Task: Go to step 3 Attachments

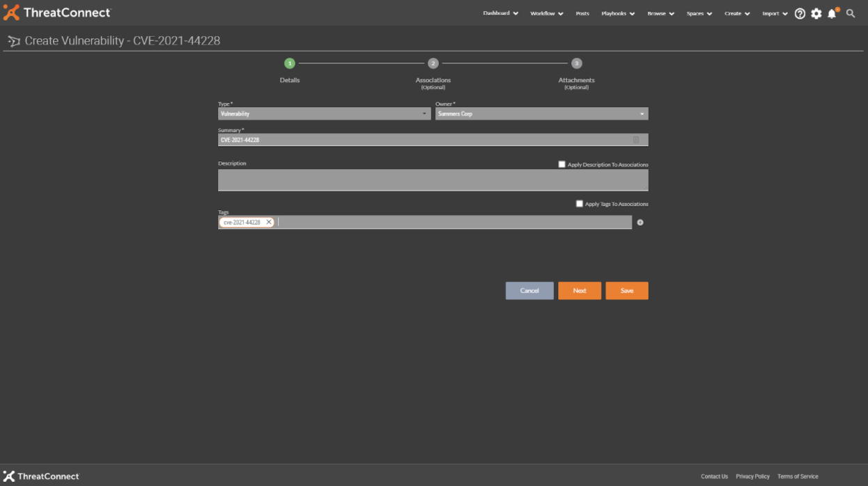Action: pos(577,63)
